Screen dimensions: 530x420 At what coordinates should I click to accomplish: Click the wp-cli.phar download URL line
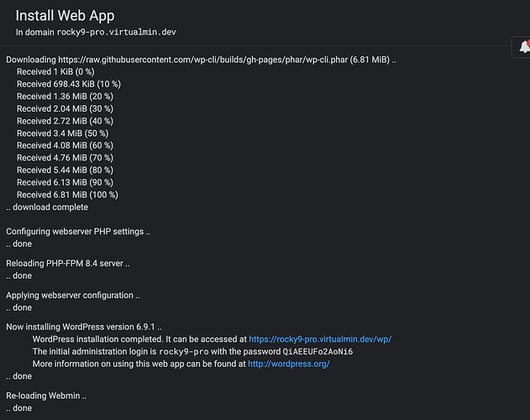[x=202, y=60]
